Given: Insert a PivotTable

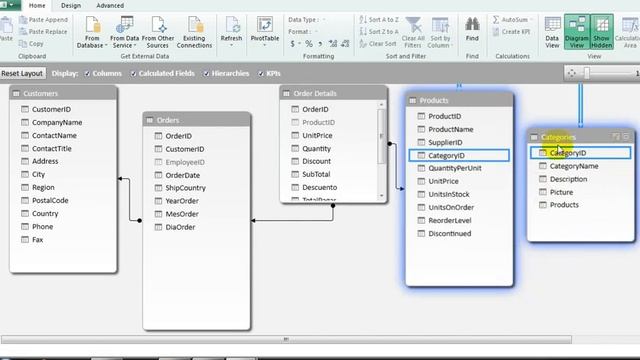Looking at the screenshot, I should [264, 32].
